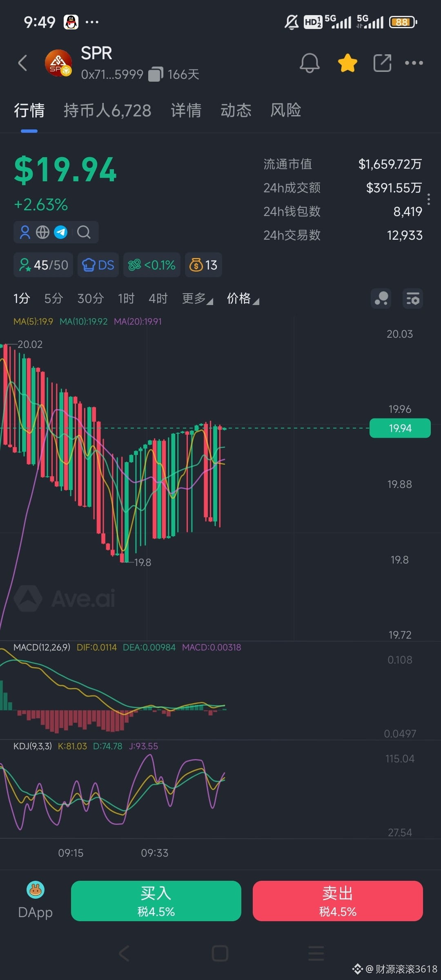Tap the <0.1% badge

tap(151, 265)
